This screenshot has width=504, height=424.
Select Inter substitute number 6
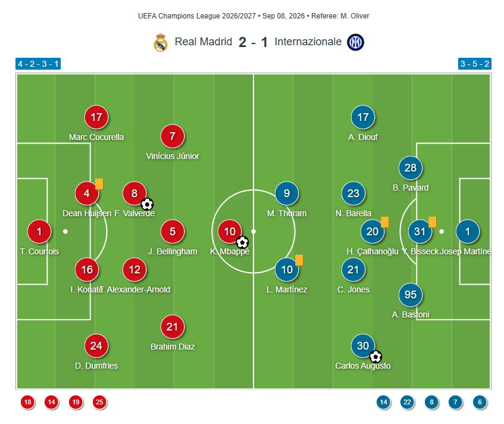(480, 402)
